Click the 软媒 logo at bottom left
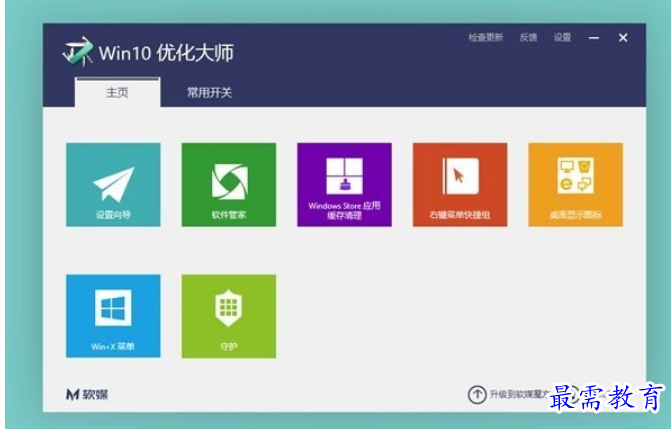 (87, 394)
